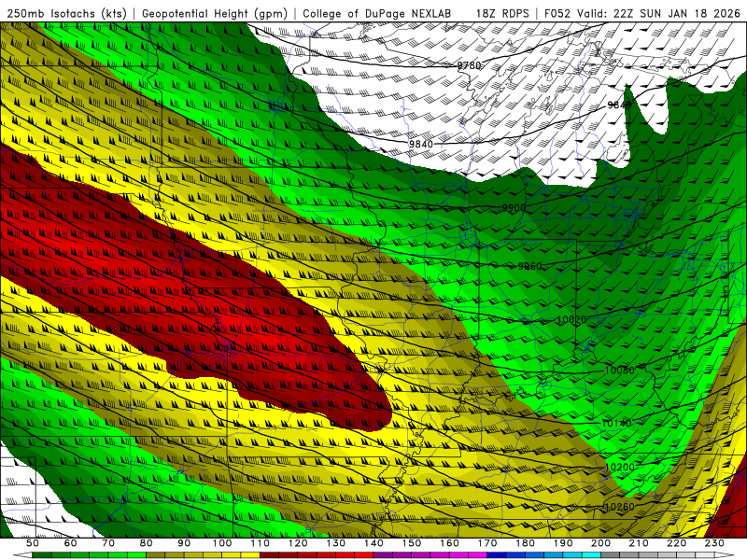Click the 'F052 Valid: 22Z SUN JAN 18 2026' text
Image resolution: width=747 pixels, height=560 pixels.
click(x=641, y=14)
